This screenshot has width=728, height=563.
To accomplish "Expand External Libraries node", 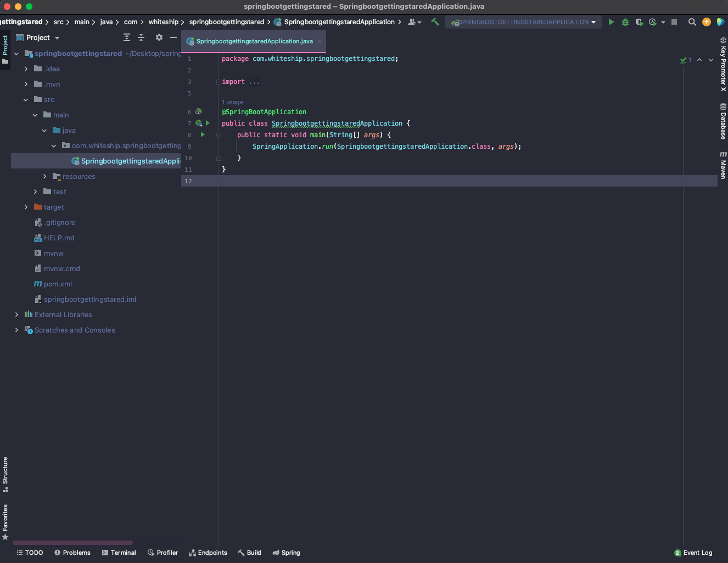I will tap(16, 314).
